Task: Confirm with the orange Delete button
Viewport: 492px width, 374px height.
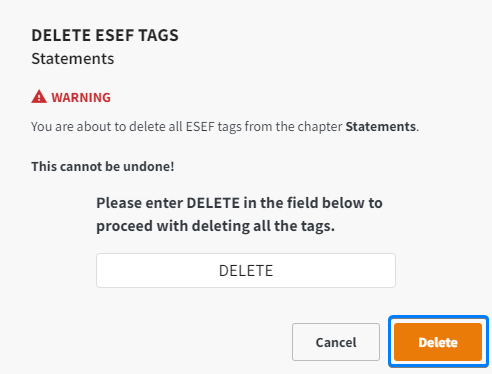Action: (x=438, y=342)
